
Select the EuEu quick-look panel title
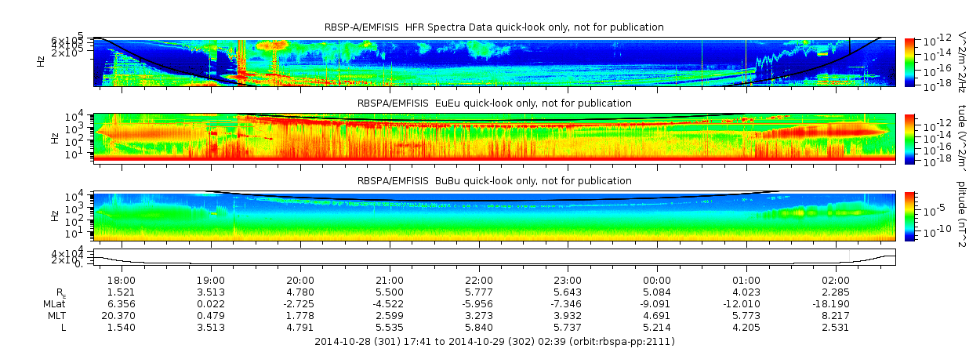(x=494, y=103)
